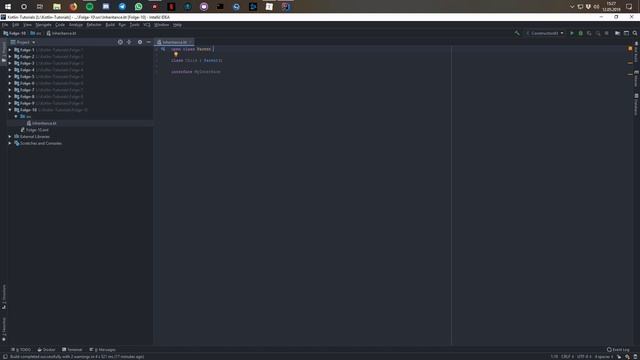Click locate/scroll from source icon in Project panel
This screenshot has height=360, width=640.
120,42
